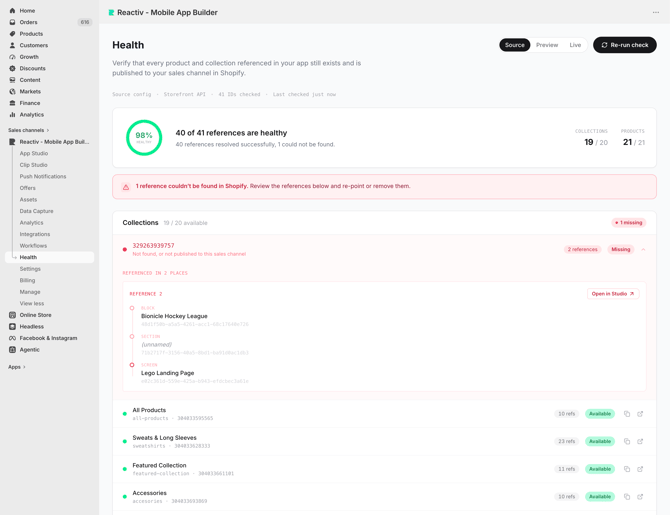This screenshot has height=515, width=670.
Task: Open the Orders sidebar item
Action: (29, 22)
